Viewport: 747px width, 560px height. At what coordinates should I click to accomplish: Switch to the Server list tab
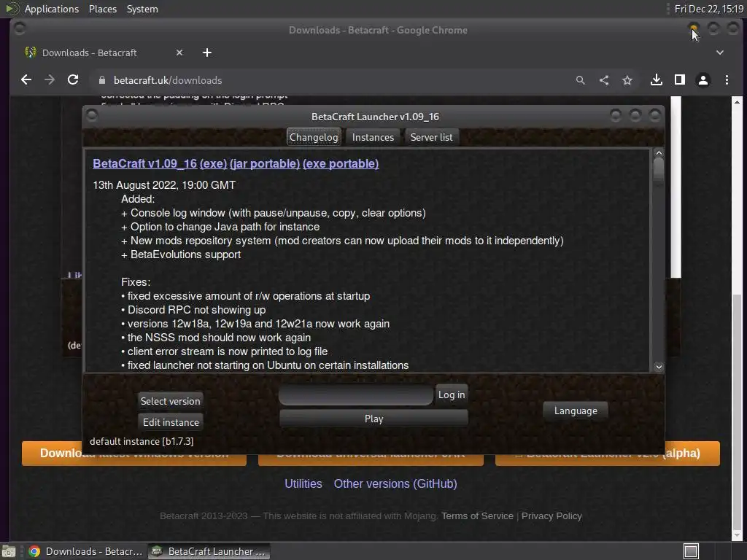click(432, 137)
